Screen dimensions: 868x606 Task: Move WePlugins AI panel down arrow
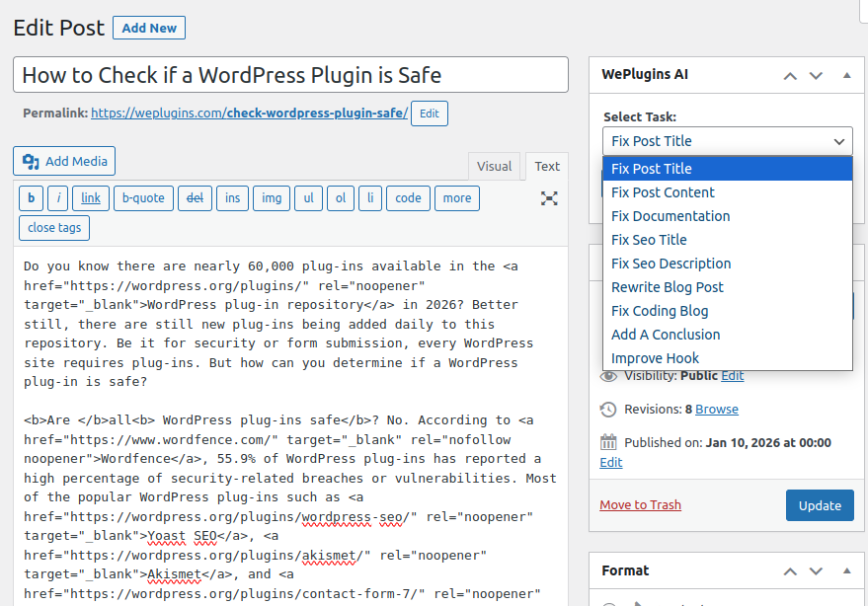coord(816,75)
